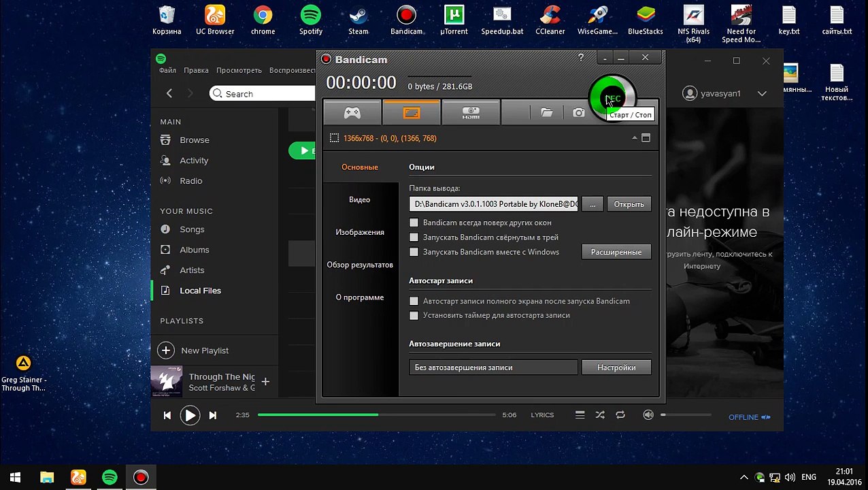This screenshot has height=490, width=868.
Task: Open the Spotify play queue icon
Action: 580,415
